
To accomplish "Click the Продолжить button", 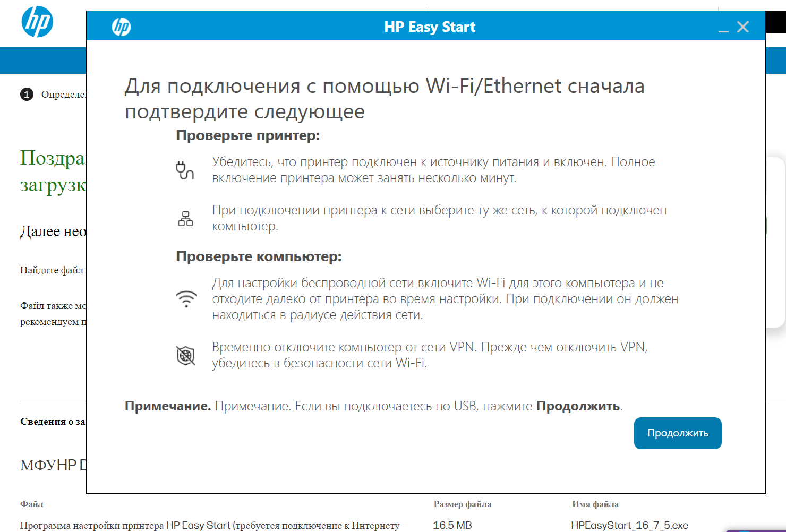I will (678, 433).
